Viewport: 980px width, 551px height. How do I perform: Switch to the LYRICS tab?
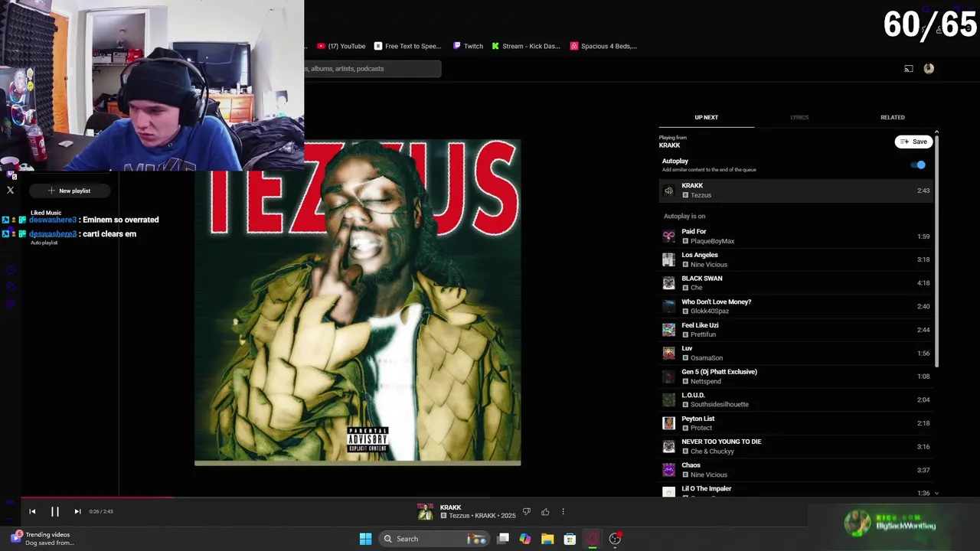click(x=799, y=117)
